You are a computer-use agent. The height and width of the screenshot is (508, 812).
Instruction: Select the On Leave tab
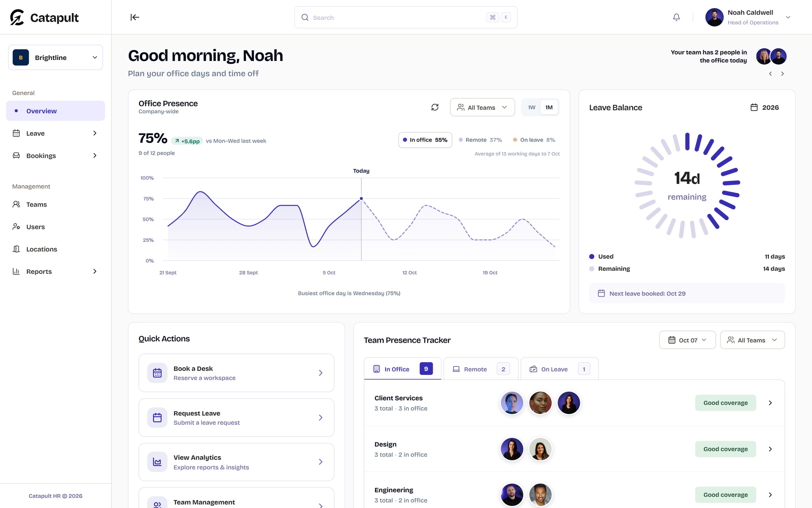point(560,369)
